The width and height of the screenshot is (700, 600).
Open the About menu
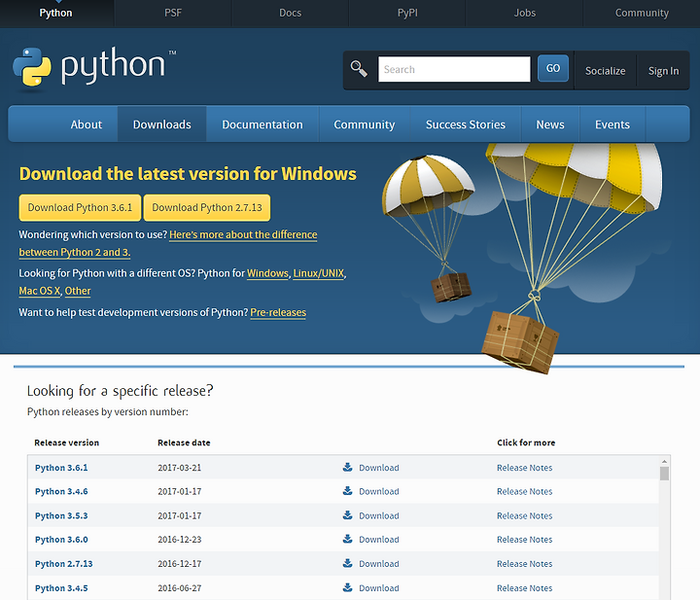(87, 124)
